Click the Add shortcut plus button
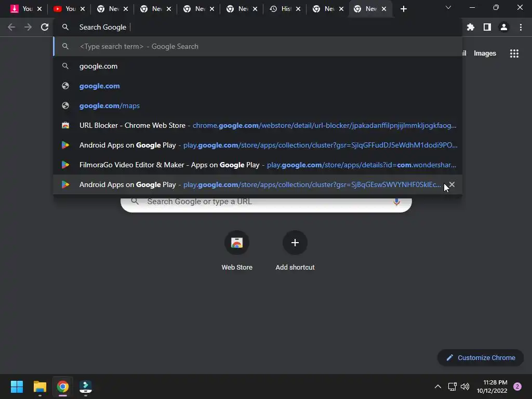The image size is (532, 399). click(x=295, y=243)
